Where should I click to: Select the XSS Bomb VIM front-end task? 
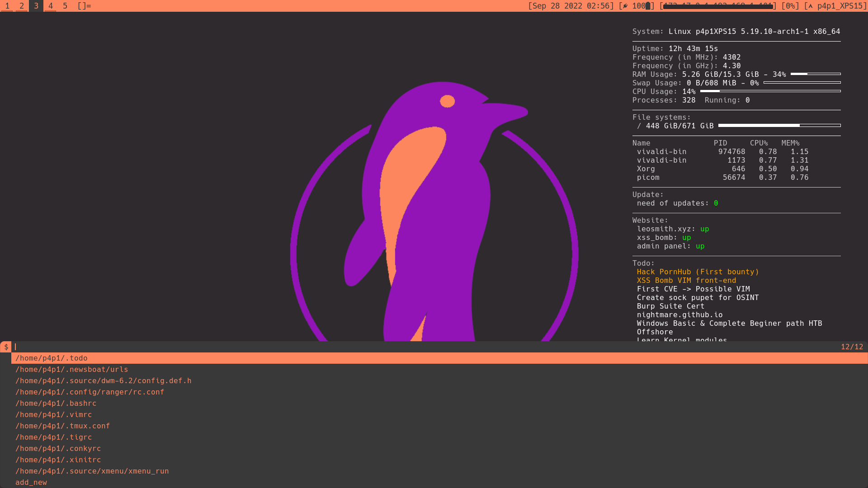686,280
